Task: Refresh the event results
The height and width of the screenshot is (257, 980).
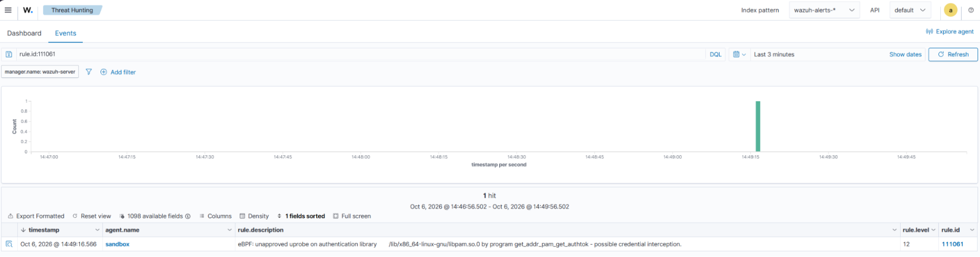Action: pos(953,54)
